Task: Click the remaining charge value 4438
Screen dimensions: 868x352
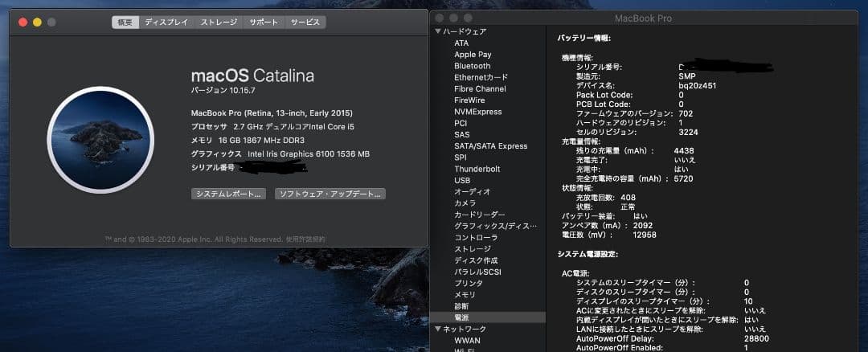Action: (684, 150)
